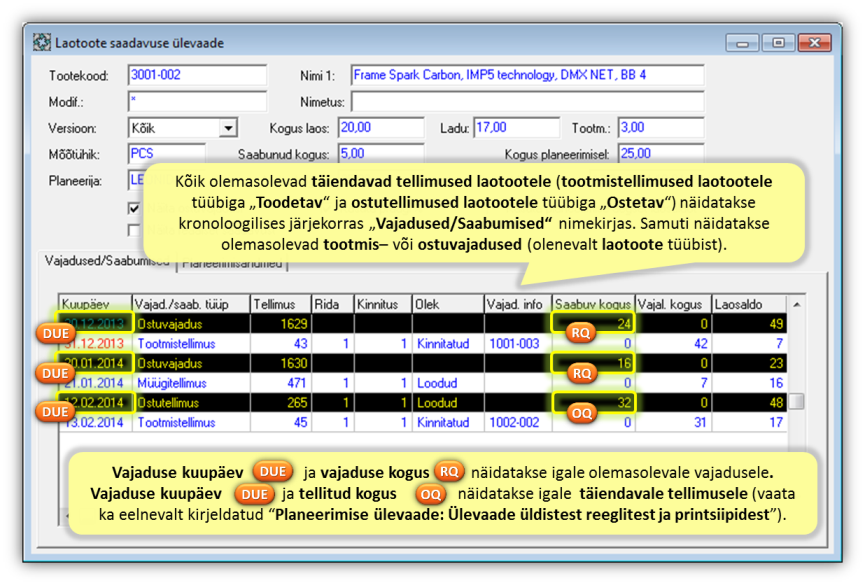This screenshot has height=585, width=865.
Task: Click the Saabuv kogus column header
Action: (594, 304)
